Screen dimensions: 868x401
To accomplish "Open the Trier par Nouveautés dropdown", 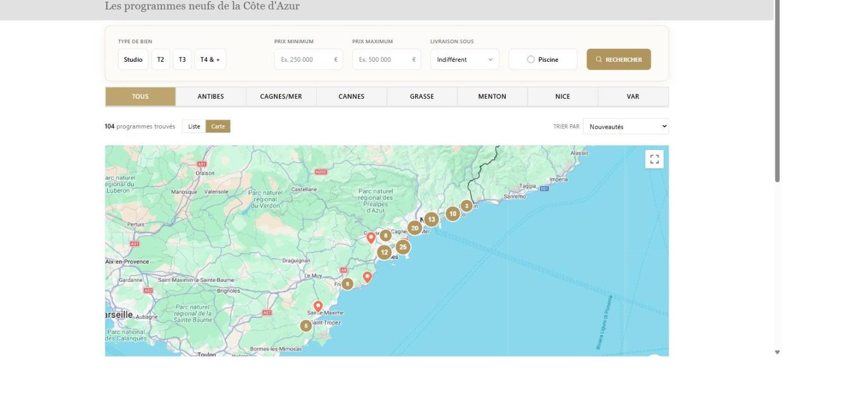I will 626,126.
